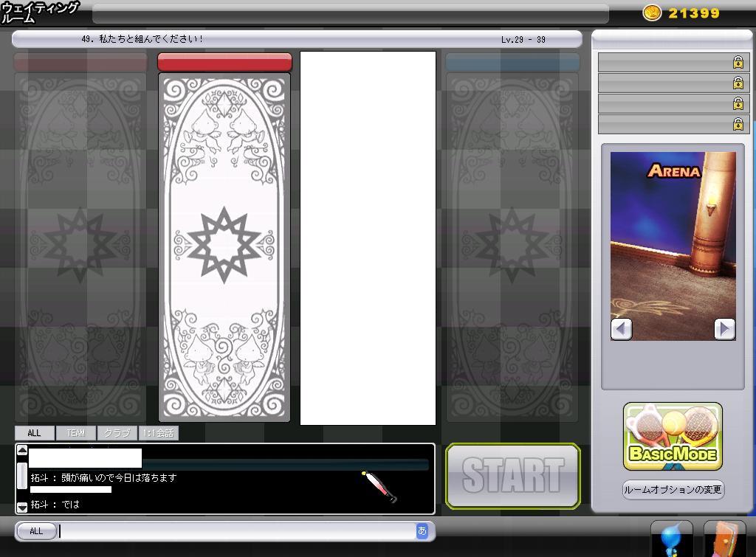
Task: Click the lock icon on fourth slot
Action: point(738,124)
